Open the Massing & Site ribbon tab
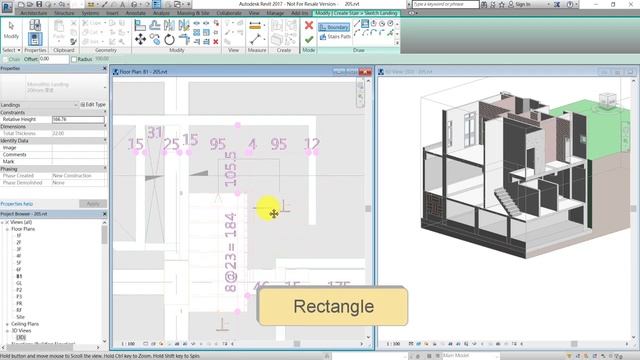640x360 pixels. [x=193, y=13]
